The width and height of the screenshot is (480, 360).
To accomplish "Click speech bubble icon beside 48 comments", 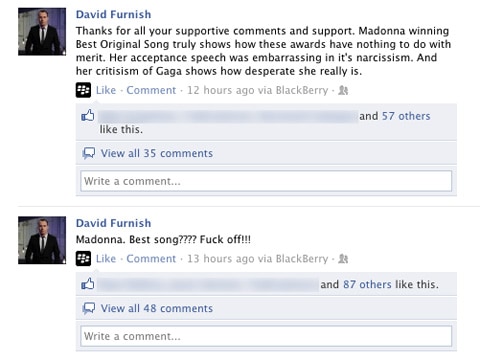I will click(x=89, y=308).
